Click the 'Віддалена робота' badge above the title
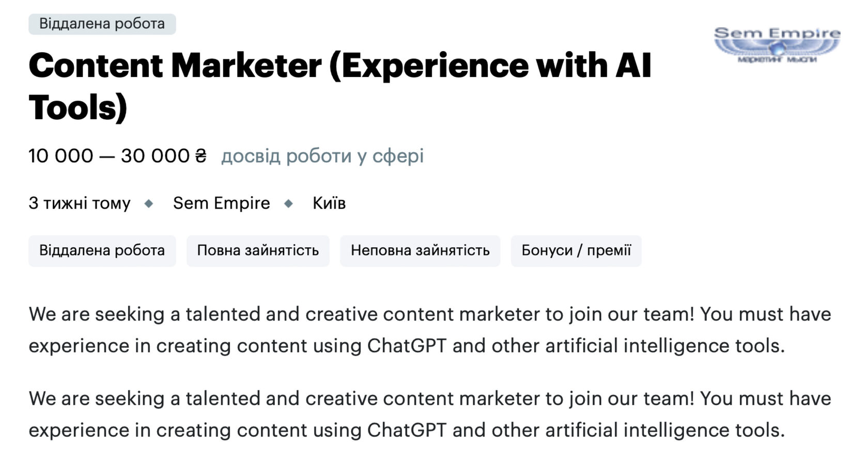This screenshot has width=868, height=462. tap(102, 24)
